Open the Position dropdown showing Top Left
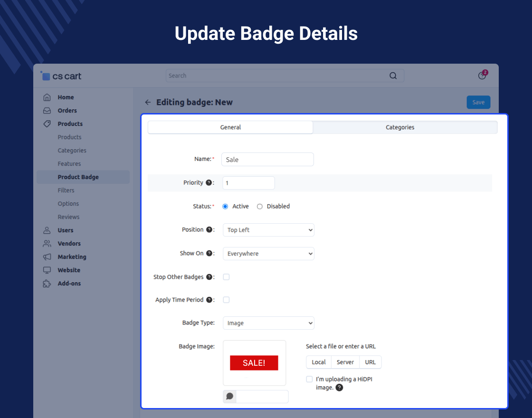 (x=268, y=230)
